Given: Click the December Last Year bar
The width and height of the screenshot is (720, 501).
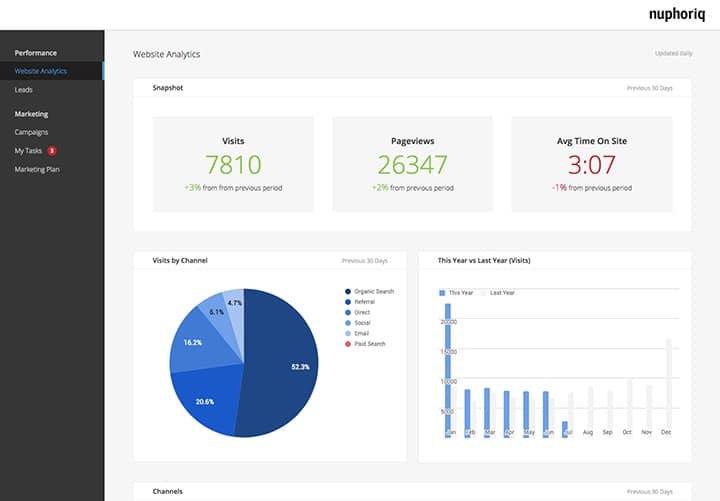Looking at the screenshot, I should click(x=669, y=386).
